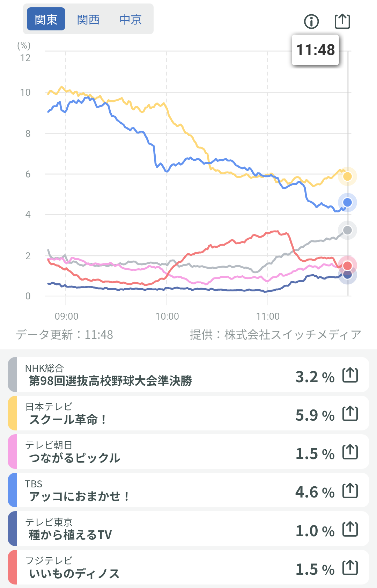Share the テレビ朝日 つながるピックル rating
The height and width of the screenshot is (588, 377).
tap(350, 452)
